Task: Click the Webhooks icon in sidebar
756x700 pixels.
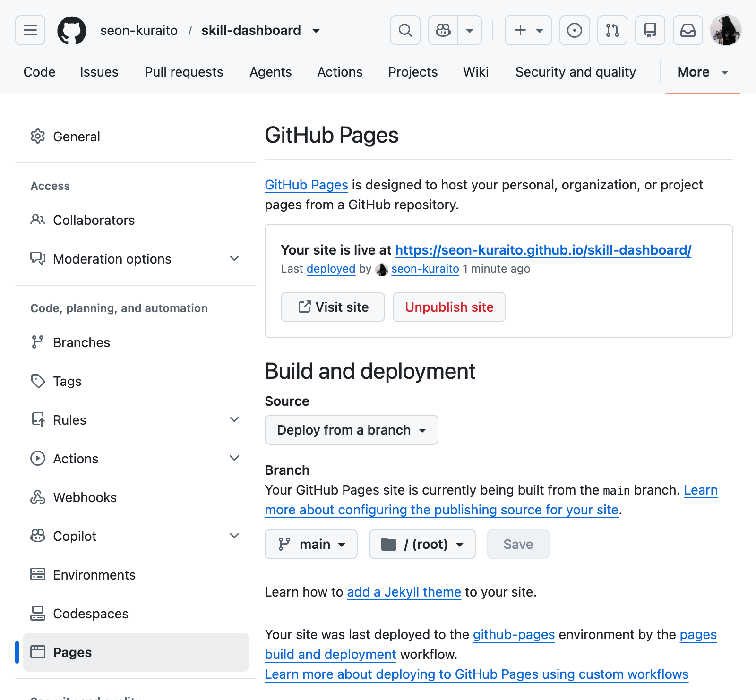Action: 38,497
